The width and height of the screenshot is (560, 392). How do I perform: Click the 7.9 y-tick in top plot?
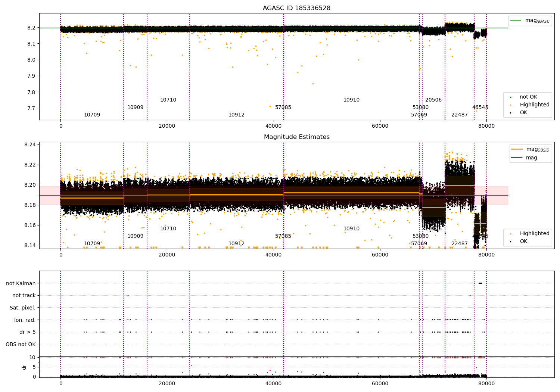pos(31,76)
